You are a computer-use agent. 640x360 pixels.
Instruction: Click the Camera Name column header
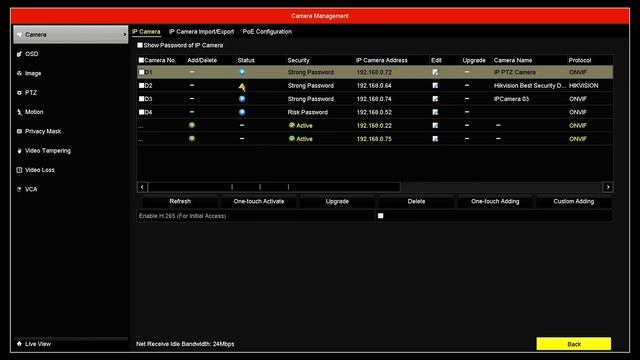[513, 60]
